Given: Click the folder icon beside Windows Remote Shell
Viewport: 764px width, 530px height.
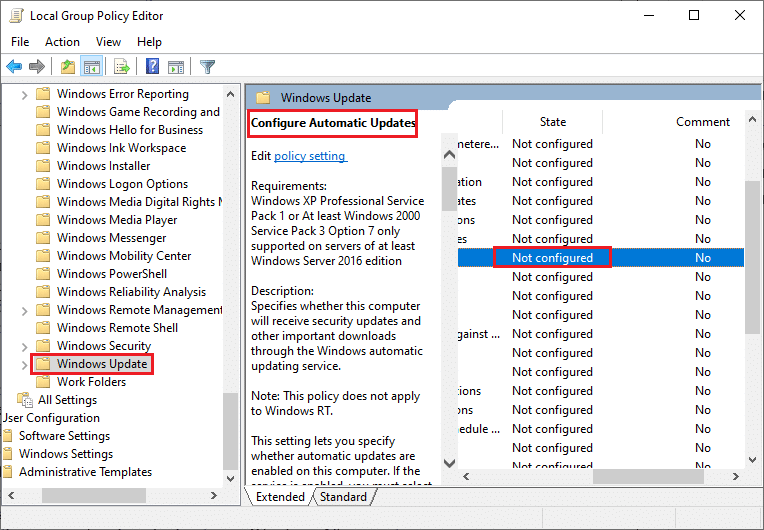Looking at the screenshot, I should tap(43, 327).
